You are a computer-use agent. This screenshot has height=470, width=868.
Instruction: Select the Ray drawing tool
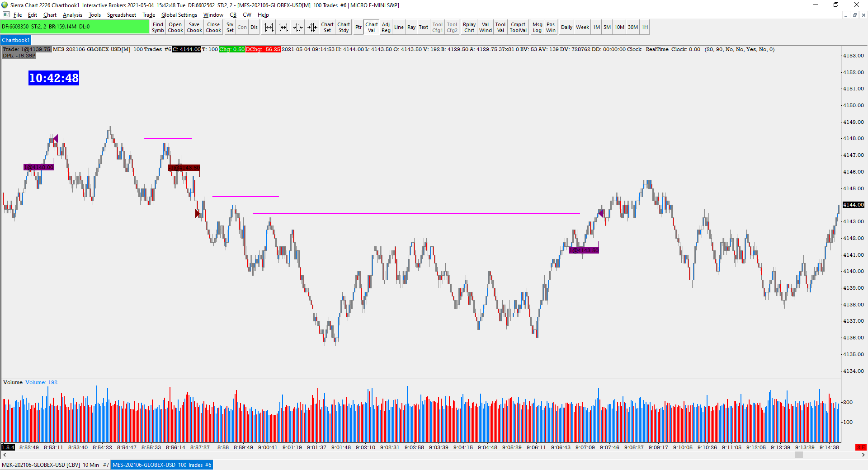coord(411,27)
